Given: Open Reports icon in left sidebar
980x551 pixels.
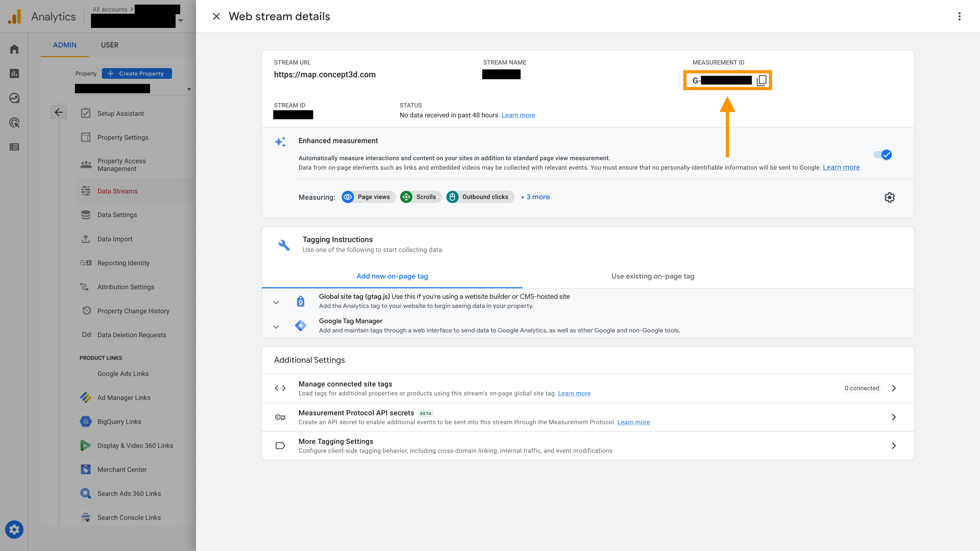Looking at the screenshot, I should (14, 73).
